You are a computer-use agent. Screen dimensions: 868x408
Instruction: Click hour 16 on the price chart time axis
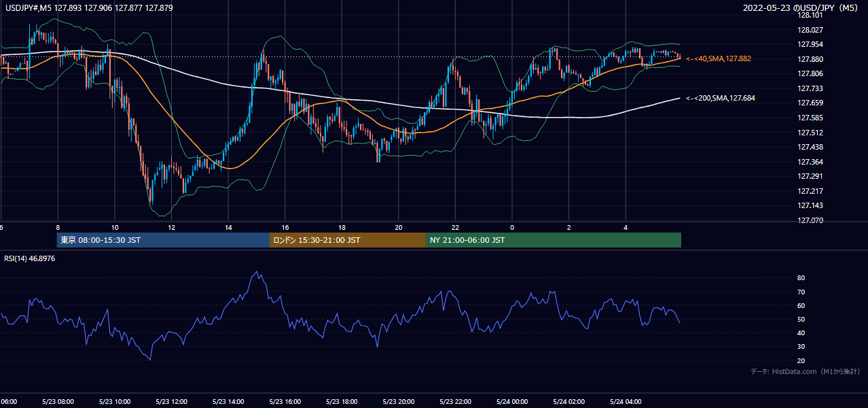[285, 228]
